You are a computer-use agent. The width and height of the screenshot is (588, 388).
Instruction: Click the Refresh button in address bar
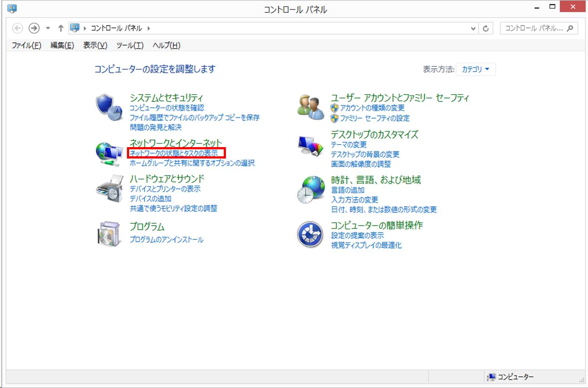(x=486, y=28)
